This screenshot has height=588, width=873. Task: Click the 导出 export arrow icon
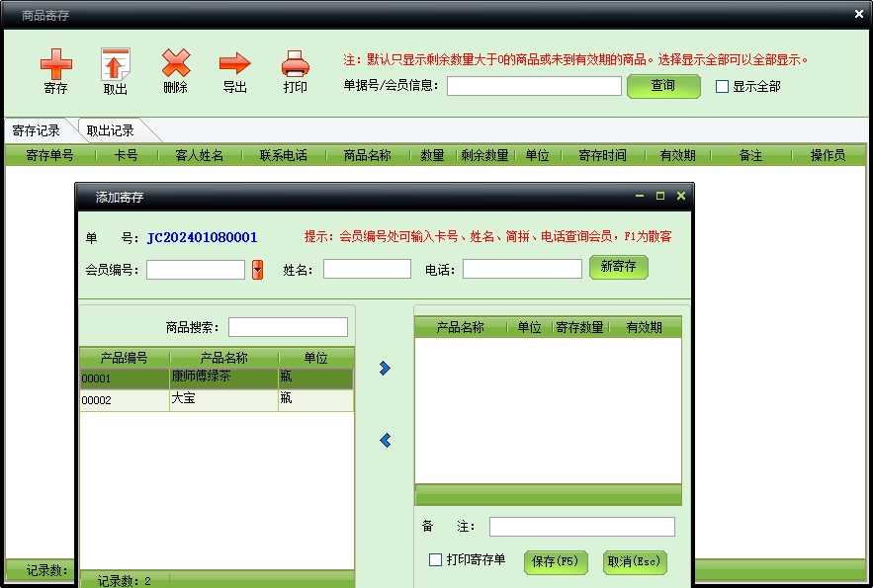pyautogui.click(x=234, y=66)
